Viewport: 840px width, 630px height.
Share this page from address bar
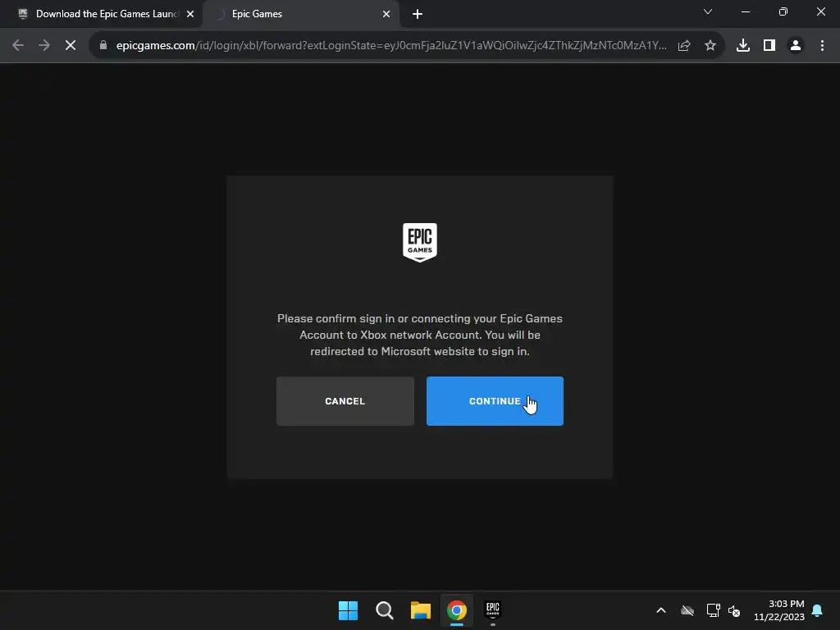coord(684,46)
